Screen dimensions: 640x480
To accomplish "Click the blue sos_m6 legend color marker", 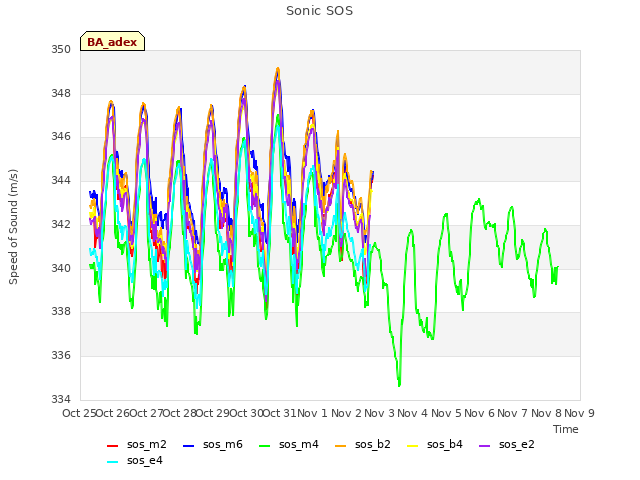I will [x=188, y=446].
